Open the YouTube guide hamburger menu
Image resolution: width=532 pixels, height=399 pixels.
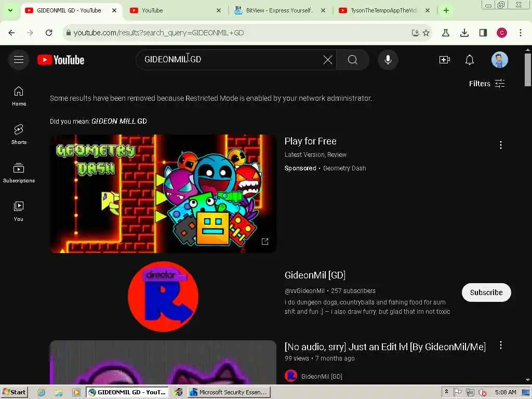click(x=19, y=60)
